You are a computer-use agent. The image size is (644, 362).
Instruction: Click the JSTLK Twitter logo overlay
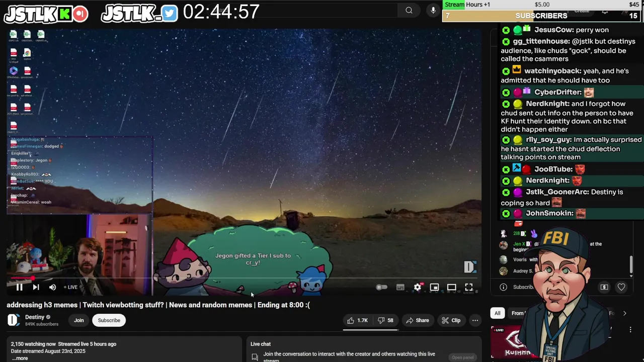click(139, 14)
